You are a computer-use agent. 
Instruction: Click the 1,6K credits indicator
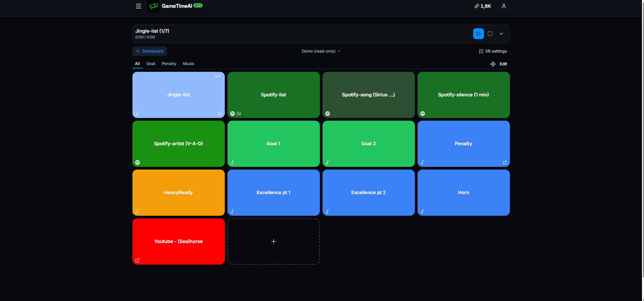[x=483, y=6]
